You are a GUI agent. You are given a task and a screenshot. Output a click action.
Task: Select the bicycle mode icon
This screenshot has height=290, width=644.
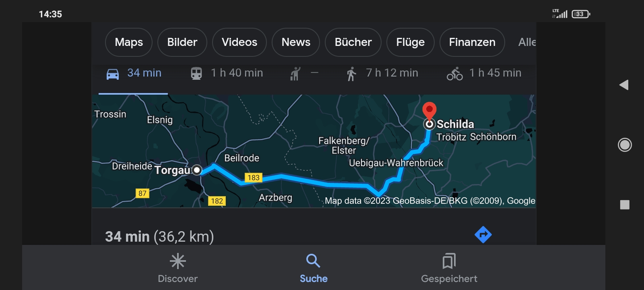coord(455,74)
